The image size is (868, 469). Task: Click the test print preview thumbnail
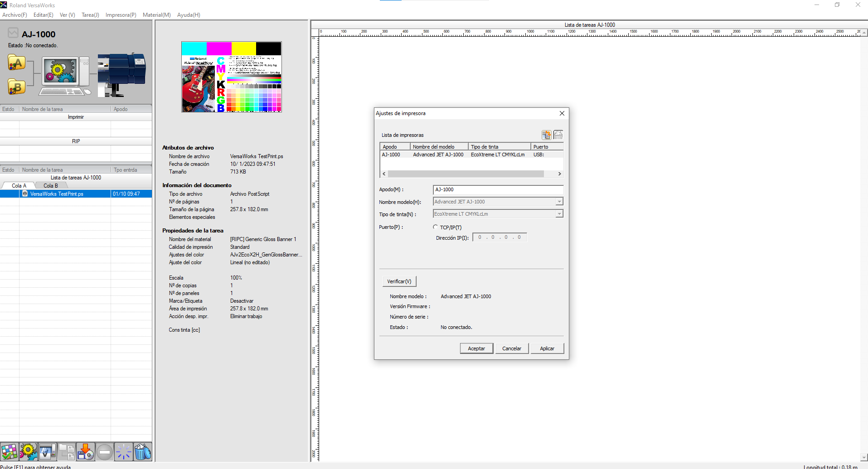232,77
